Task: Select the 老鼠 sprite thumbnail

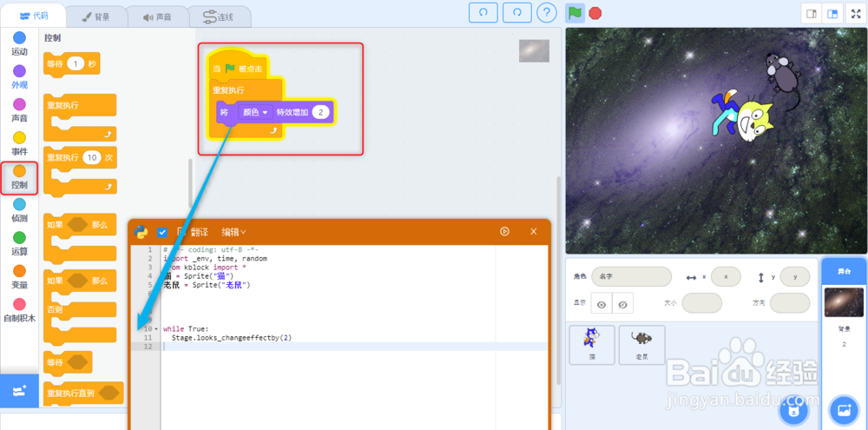Action: [x=642, y=345]
